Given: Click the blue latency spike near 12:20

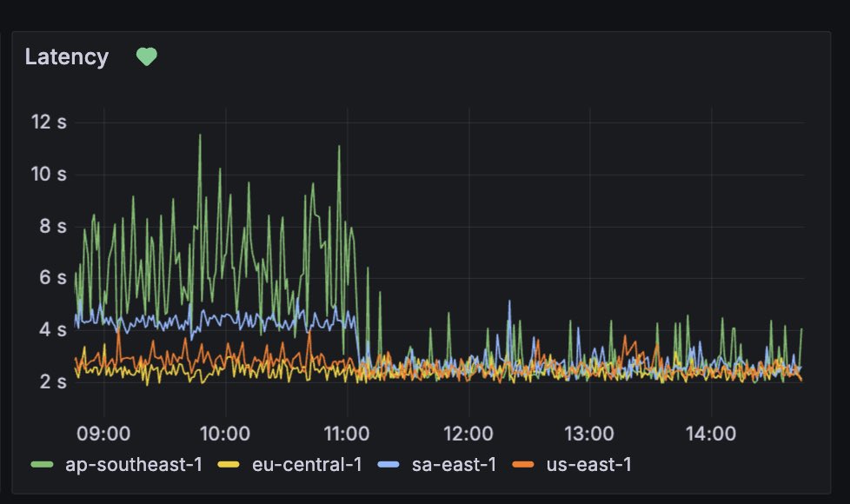Looking at the screenshot, I should 510,302.
